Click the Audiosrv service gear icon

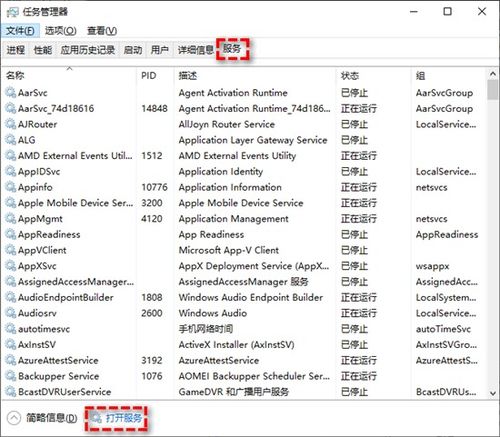(x=11, y=313)
